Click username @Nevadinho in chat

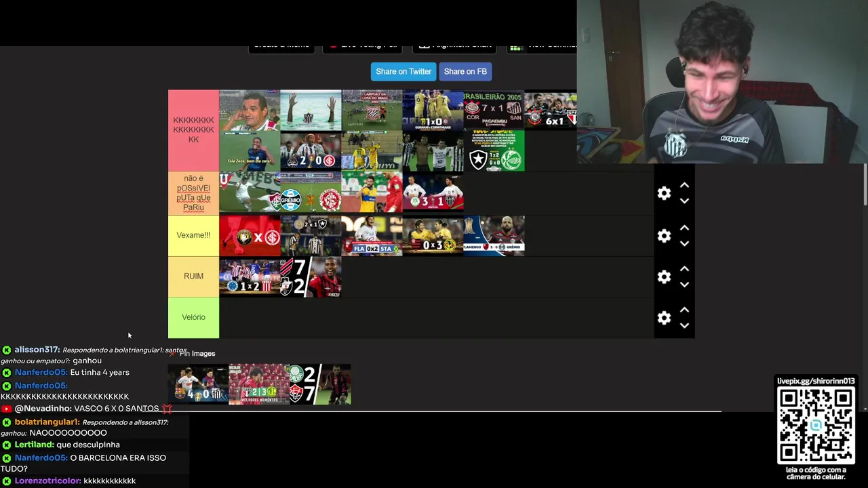click(x=43, y=409)
